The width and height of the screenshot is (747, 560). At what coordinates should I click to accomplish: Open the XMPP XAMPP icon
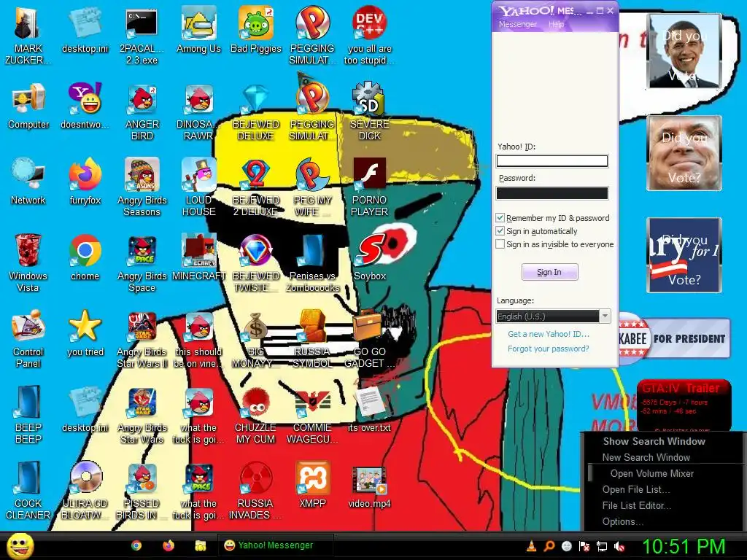pyautogui.click(x=312, y=485)
